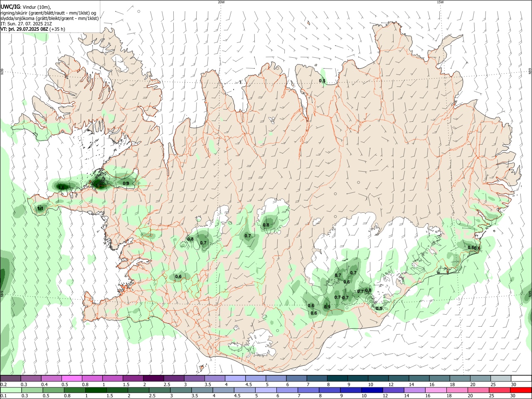Pick the pale grey 25 swatch in the snow scale
The image size is (532, 399).
pos(501,379)
